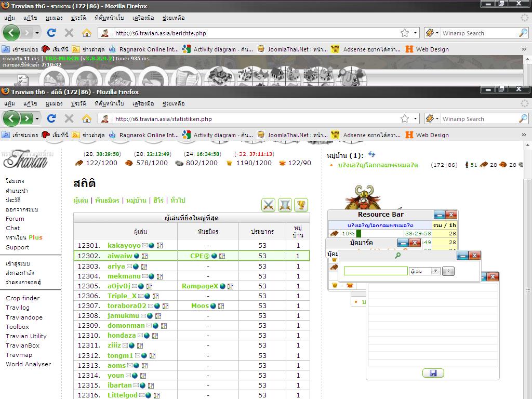Click the save floppy-disk button in the notes panel

[x=433, y=373]
